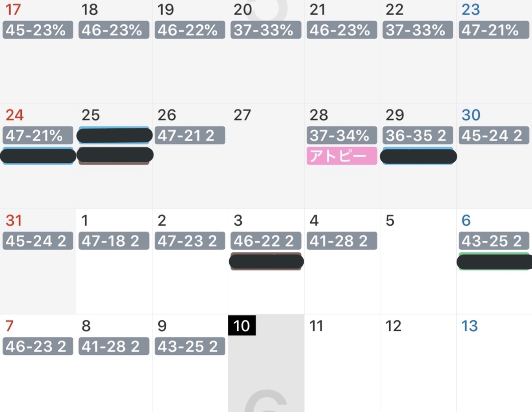Open the 45-24 2 event on the 31st
The image size is (532, 412).
[38, 241]
